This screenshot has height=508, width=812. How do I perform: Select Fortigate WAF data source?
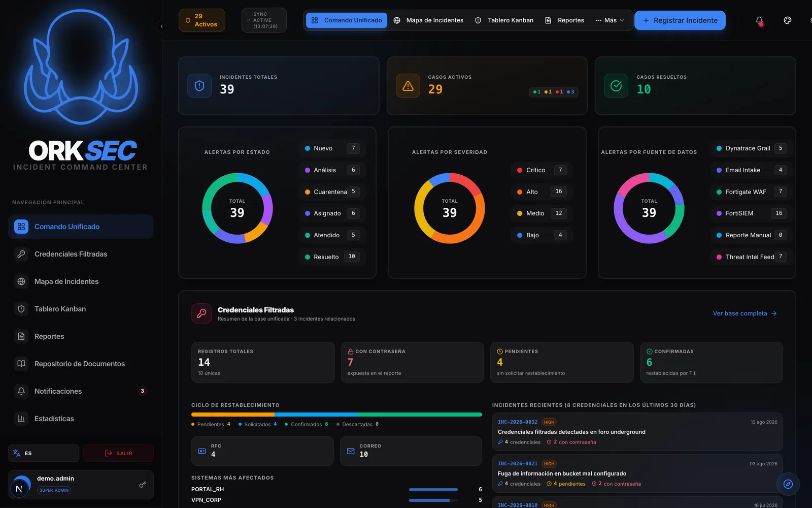751,192
